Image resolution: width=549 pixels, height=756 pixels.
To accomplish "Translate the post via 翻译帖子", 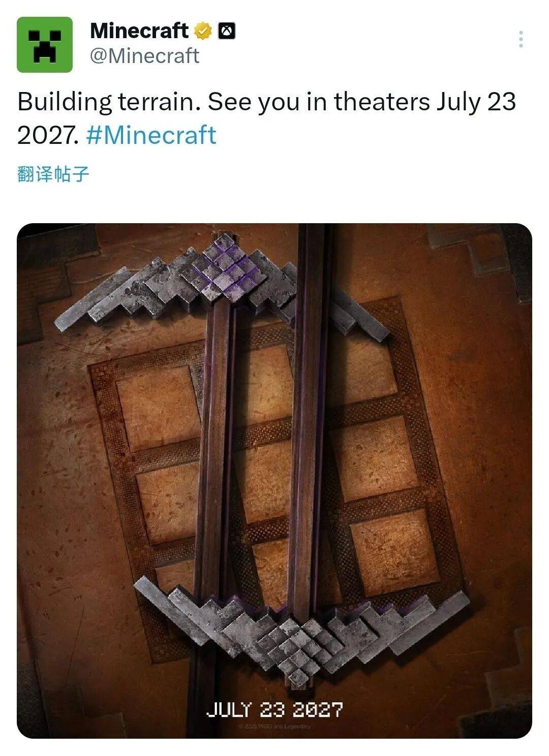I will [x=53, y=174].
